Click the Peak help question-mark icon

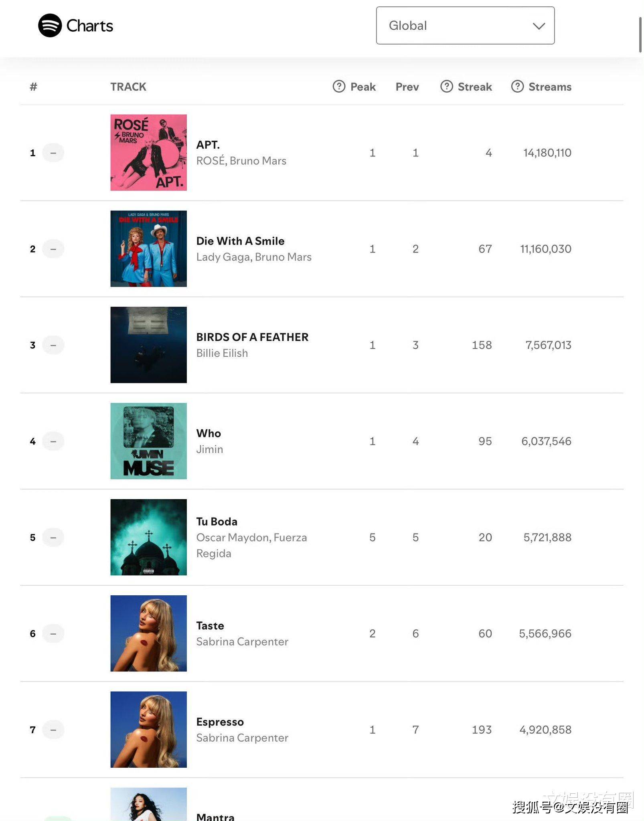pos(339,87)
